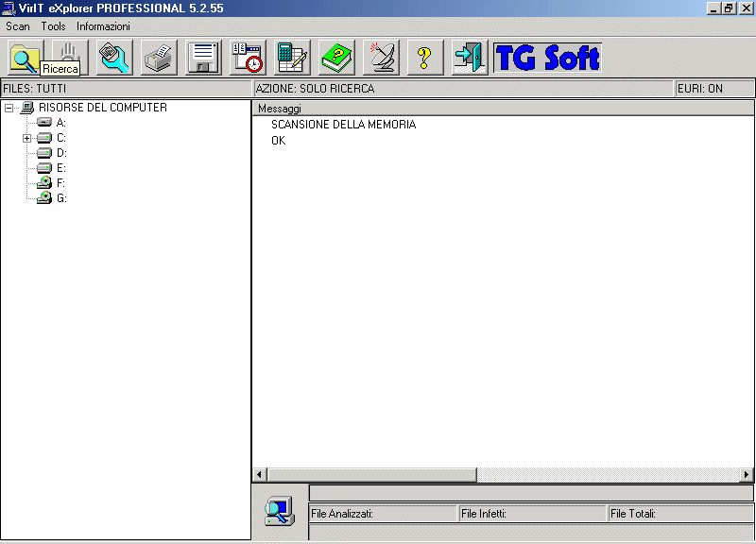Click the AZIONE: SOLO RICERCA status field

(463, 89)
